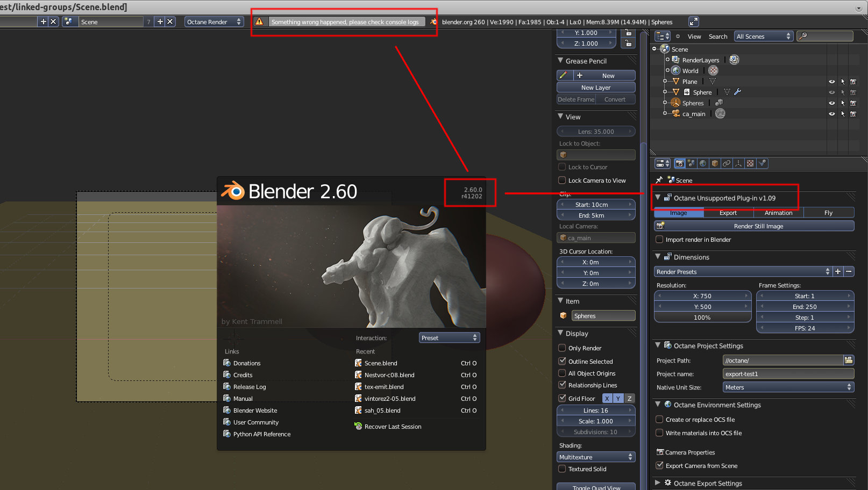Uncheck the Grid Floor checkbox
Screen dimensions: 868x490
coord(562,398)
